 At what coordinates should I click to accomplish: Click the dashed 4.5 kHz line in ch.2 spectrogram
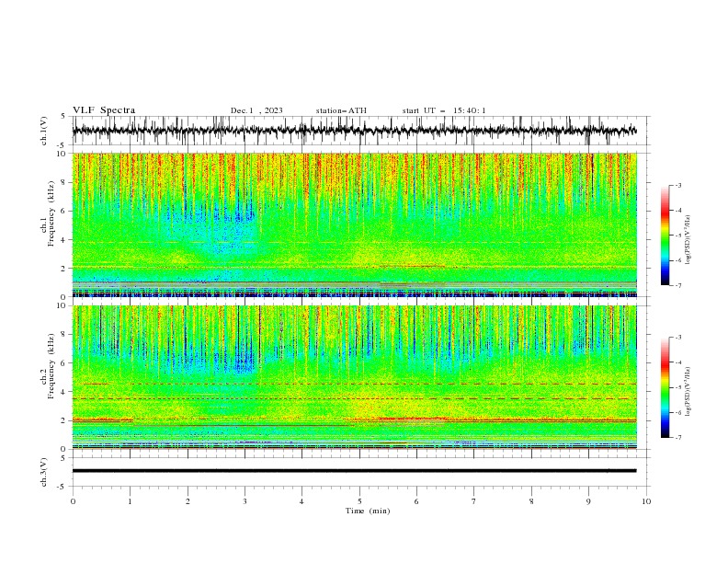click(x=354, y=384)
